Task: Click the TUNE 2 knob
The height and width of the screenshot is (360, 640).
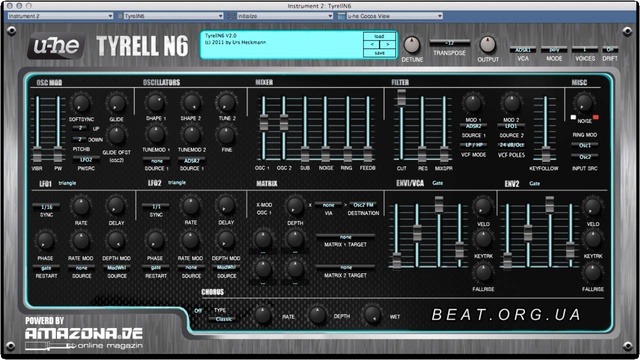Action: click(x=227, y=103)
